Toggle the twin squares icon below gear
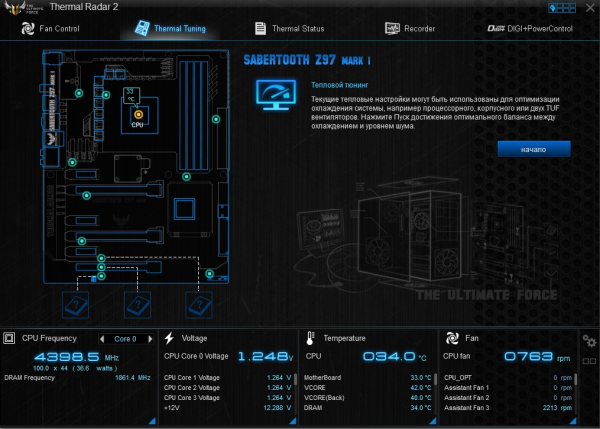The height and width of the screenshot is (429, 600). click(589, 361)
